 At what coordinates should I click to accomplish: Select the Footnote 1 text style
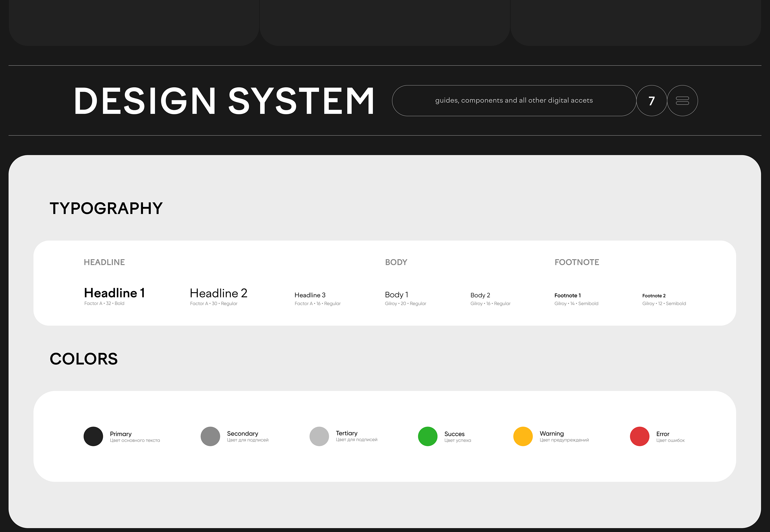pos(568,295)
